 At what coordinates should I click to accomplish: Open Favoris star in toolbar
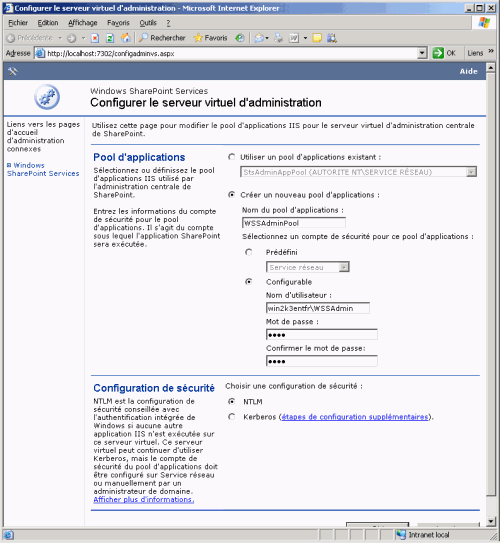[211, 38]
